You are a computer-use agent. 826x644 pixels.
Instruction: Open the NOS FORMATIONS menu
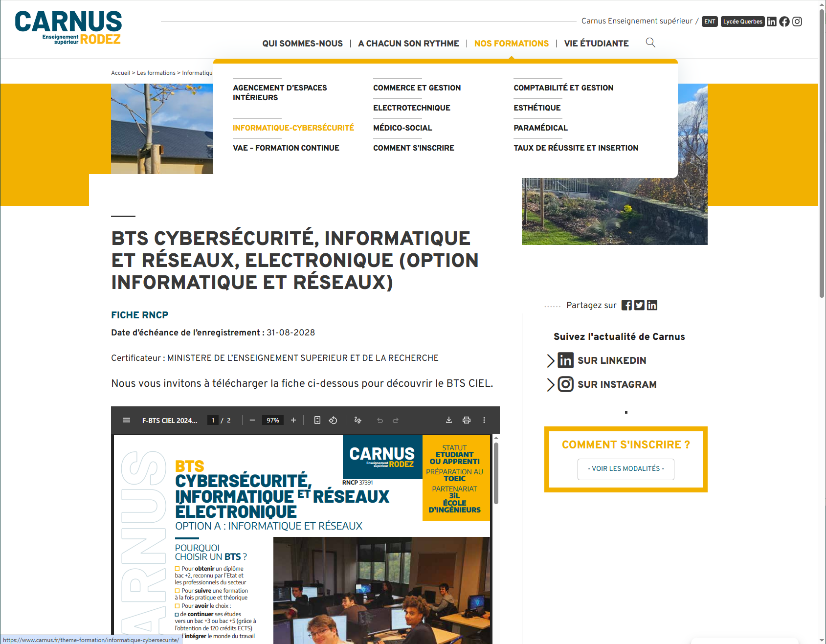point(512,44)
